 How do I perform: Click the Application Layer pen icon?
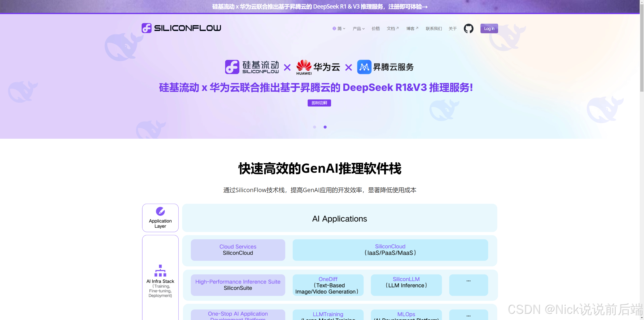tap(160, 211)
